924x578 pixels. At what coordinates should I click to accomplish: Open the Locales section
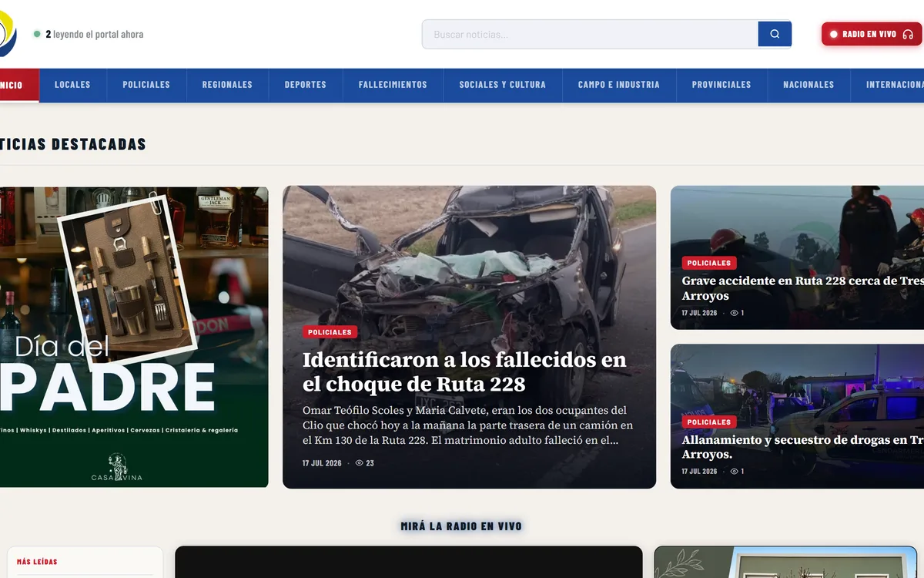coord(72,85)
